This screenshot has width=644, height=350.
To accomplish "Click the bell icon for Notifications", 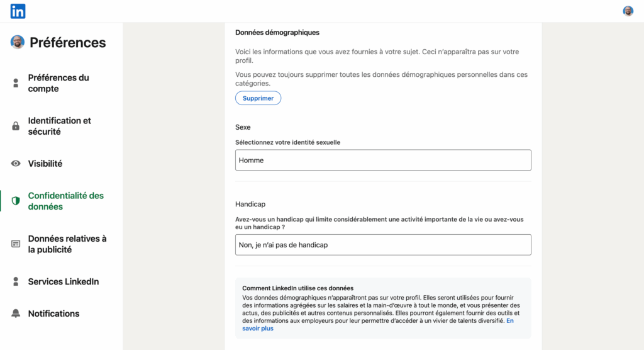I will click(16, 313).
